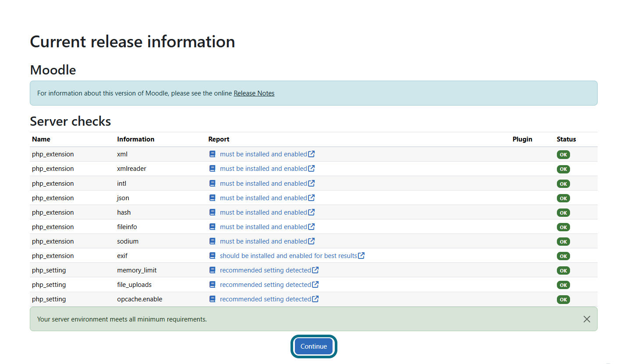Click the external-link icon in the xml row
627x364 pixels.
pyautogui.click(x=312, y=154)
